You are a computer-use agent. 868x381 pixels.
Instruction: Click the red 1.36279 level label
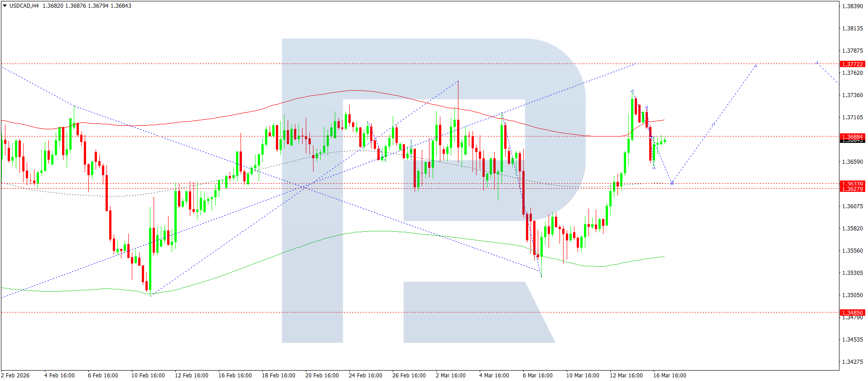coord(852,189)
